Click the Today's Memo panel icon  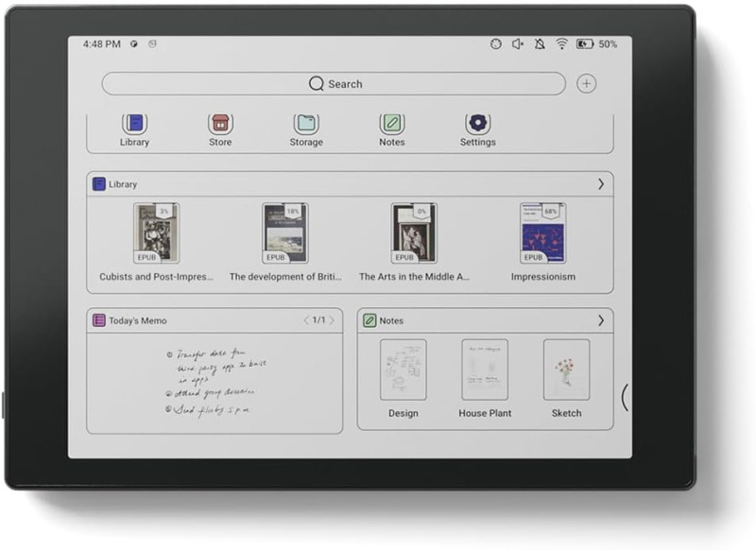click(98, 320)
